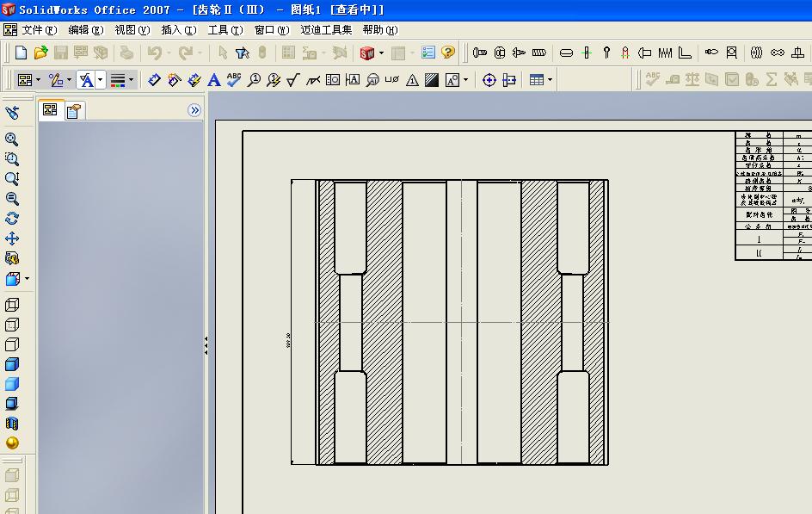Screen dimensions: 812x514
Task: Click the first blue diamond dimension tool
Action: [154, 80]
